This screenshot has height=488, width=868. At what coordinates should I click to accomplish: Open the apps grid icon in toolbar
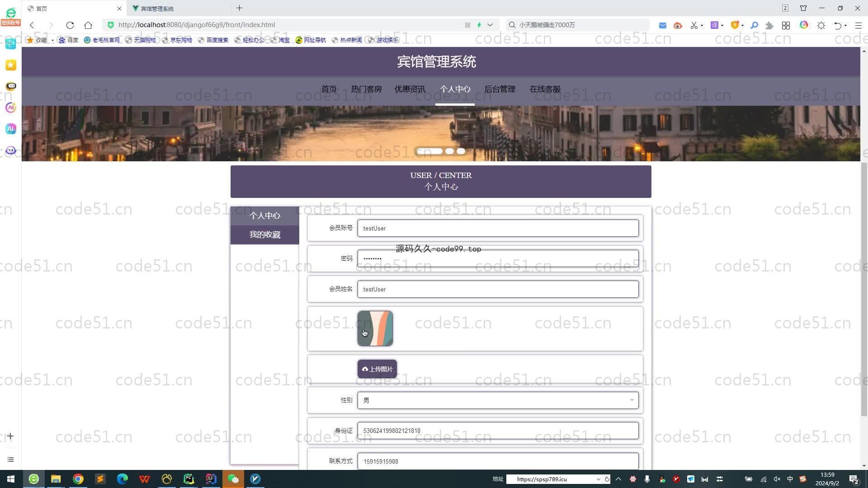tap(786, 25)
